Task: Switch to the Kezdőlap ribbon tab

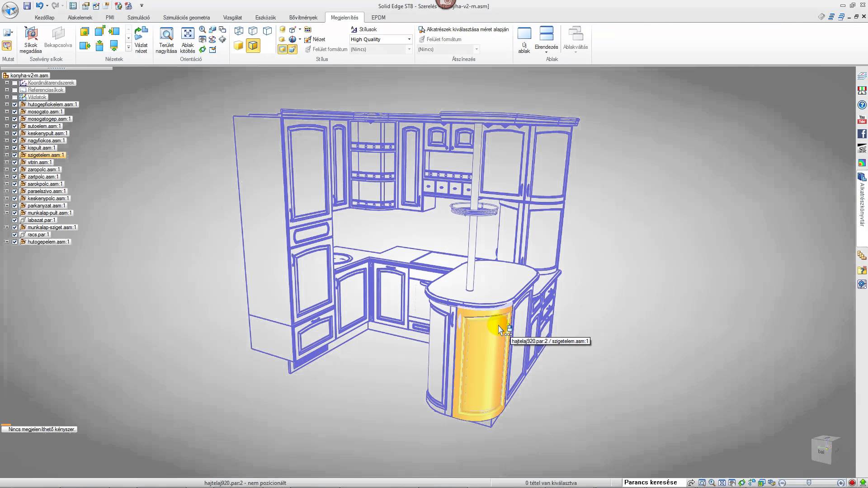Action: click(x=44, y=18)
